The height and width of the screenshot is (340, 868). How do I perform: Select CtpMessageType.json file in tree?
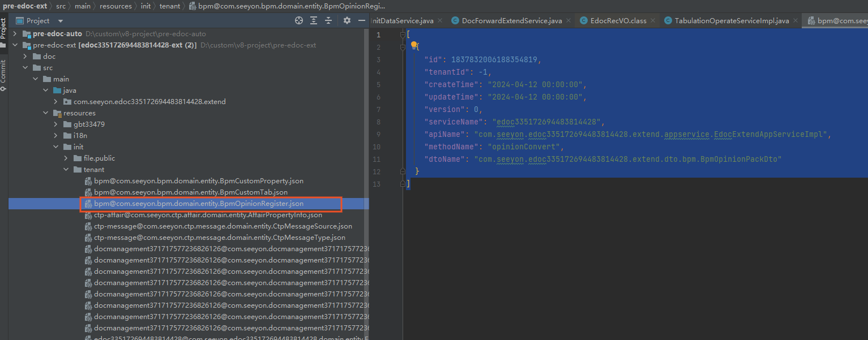tap(219, 238)
